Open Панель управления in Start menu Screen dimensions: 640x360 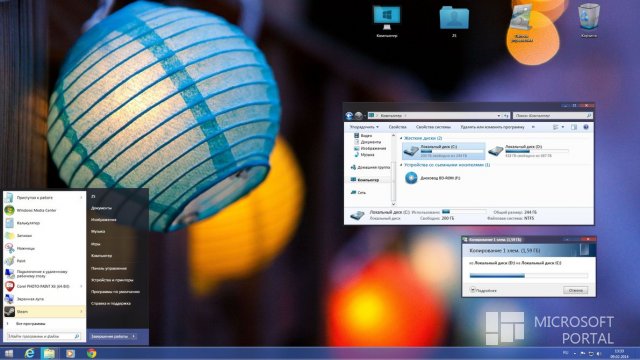point(109,269)
